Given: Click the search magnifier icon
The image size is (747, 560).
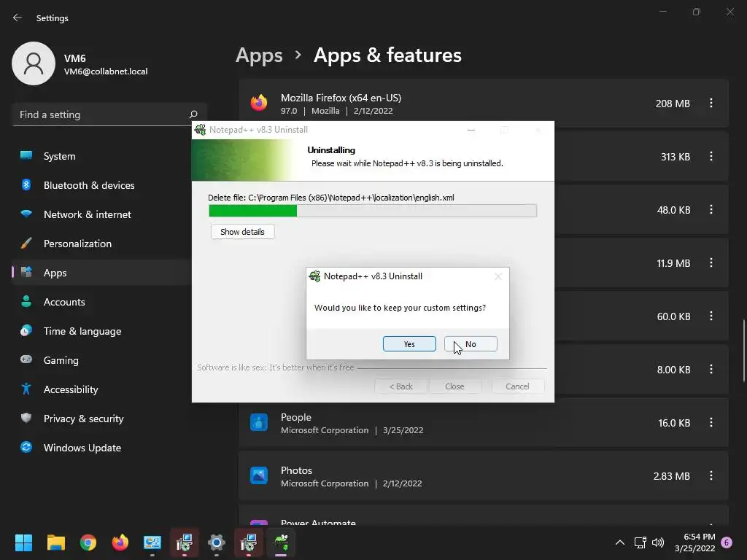Looking at the screenshot, I should click(193, 114).
